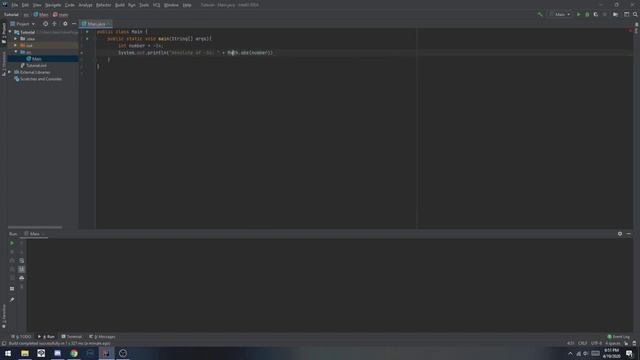The width and height of the screenshot is (640, 360).
Task: Expand the .idea folder arrow
Action: (16, 38)
